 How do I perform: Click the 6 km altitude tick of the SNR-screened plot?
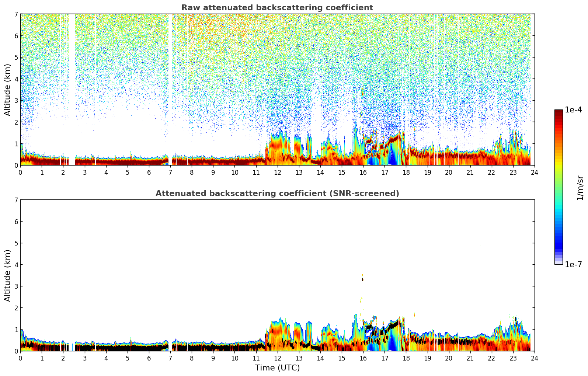point(16,222)
